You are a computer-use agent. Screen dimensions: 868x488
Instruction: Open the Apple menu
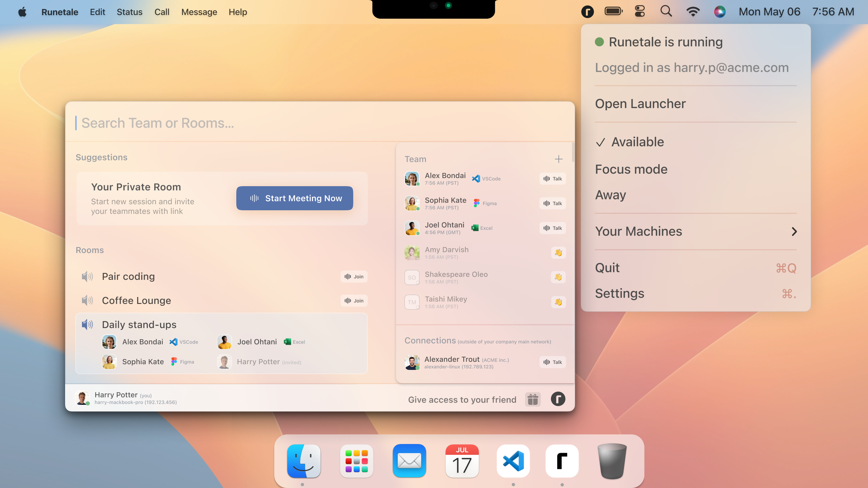23,12
